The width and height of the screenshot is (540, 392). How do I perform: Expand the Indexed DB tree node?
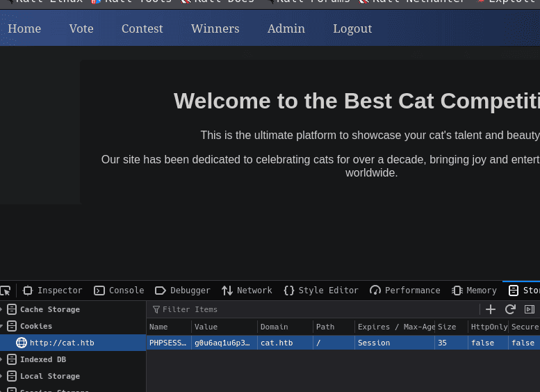2,359
